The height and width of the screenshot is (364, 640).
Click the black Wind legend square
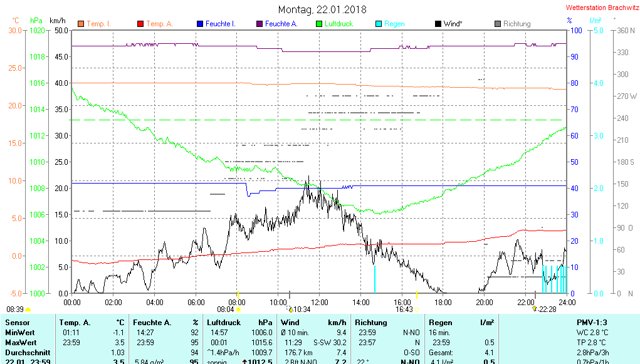click(438, 24)
